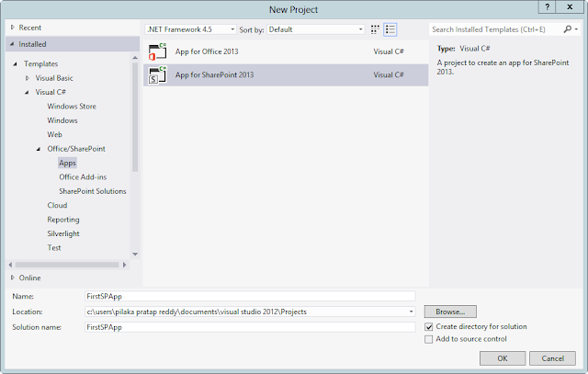Image resolution: width=588 pixels, height=374 pixels.
Task: Select Silverlight template category
Action: (x=63, y=233)
